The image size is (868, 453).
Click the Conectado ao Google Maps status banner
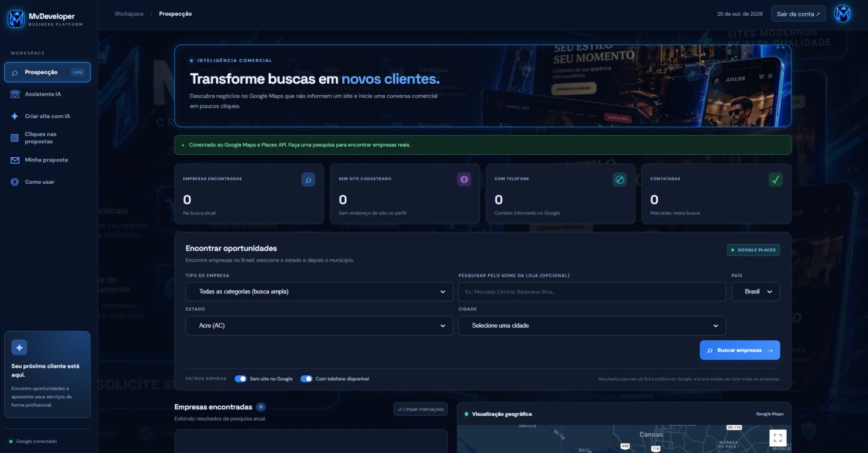pos(483,145)
